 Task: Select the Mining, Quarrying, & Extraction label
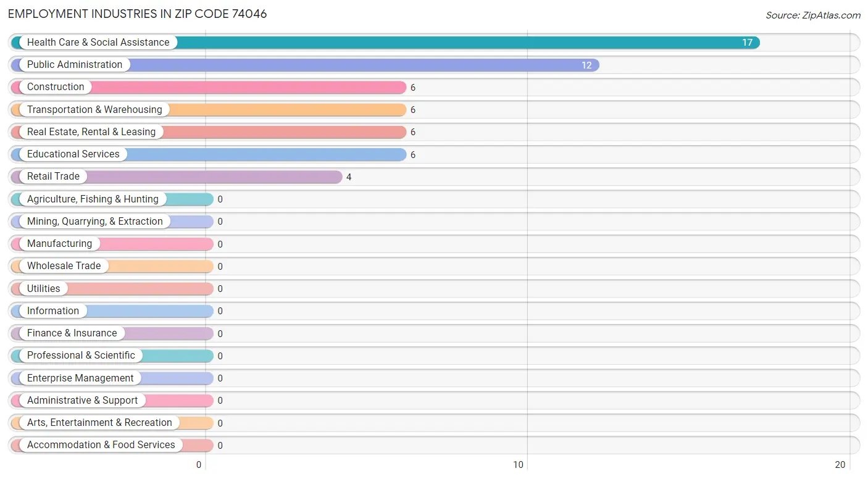(95, 221)
